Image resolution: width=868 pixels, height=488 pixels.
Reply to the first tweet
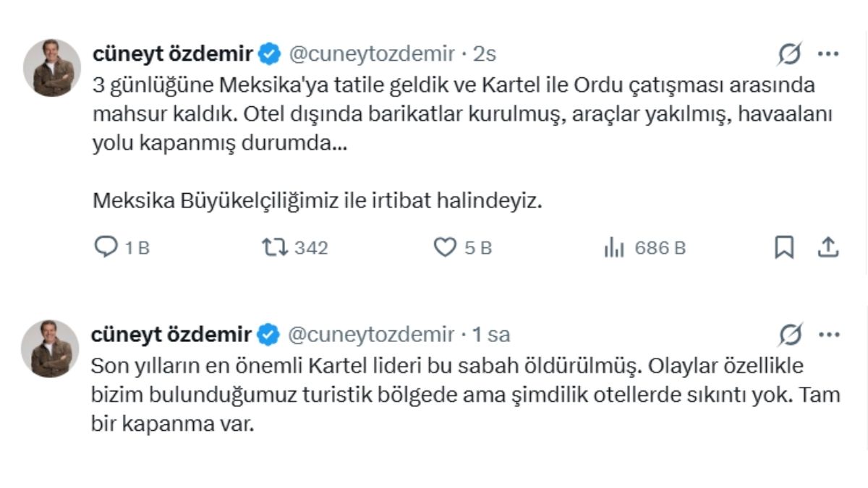(107, 248)
